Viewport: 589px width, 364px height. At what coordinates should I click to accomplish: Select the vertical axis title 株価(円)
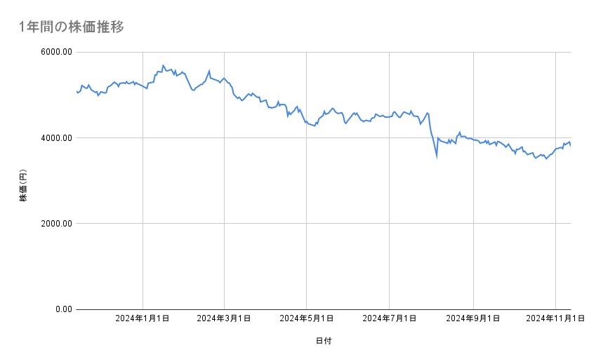pos(23,186)
